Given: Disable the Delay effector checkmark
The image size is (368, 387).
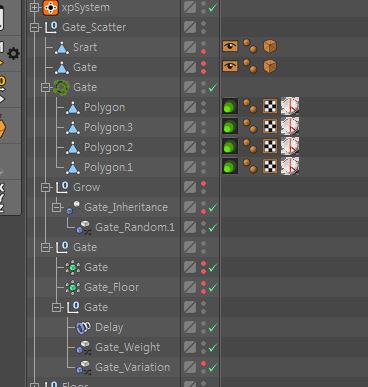Looking at the screenshot, I should click(212, 328).
